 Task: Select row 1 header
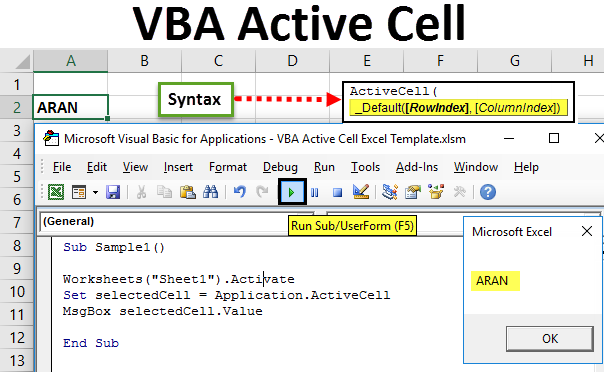coord(17,84)
